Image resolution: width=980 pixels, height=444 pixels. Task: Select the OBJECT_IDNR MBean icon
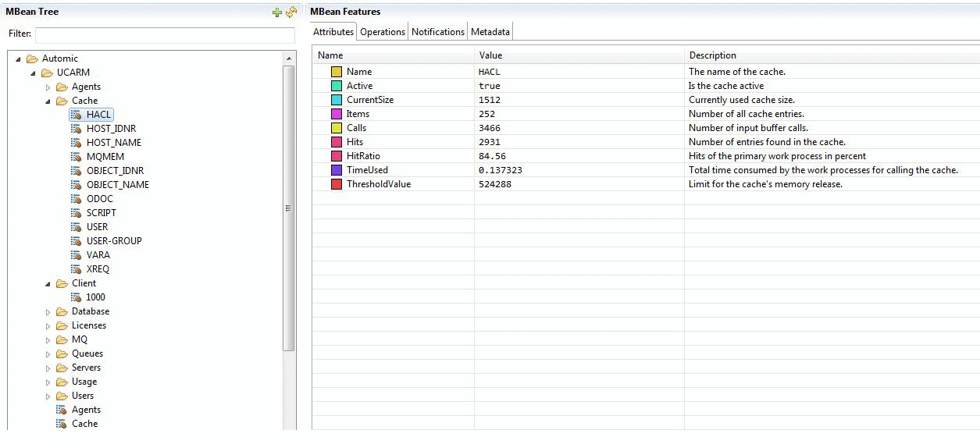[x=77, y=171]
